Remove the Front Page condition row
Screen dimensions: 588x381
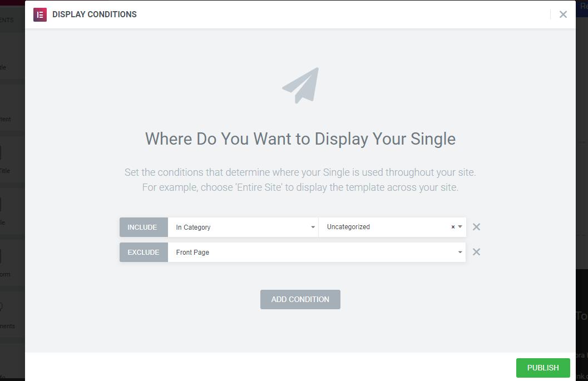tap(476, 252)
